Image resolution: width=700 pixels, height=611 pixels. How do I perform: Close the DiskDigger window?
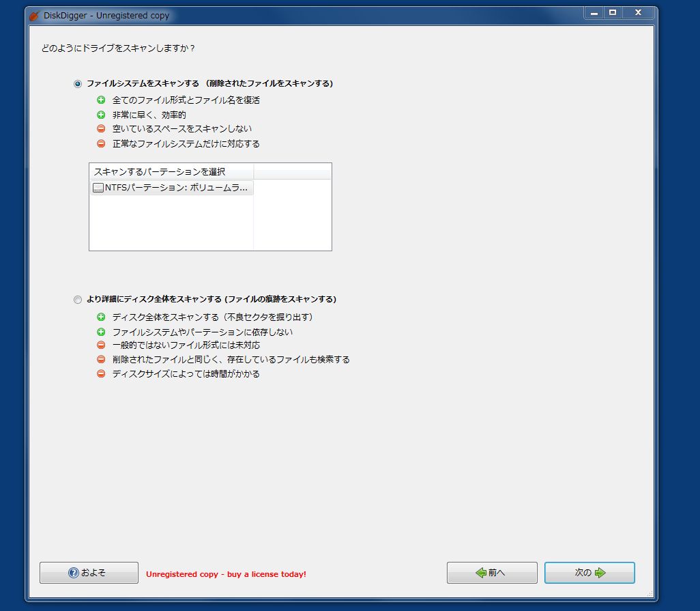click(x=639, y=13)
